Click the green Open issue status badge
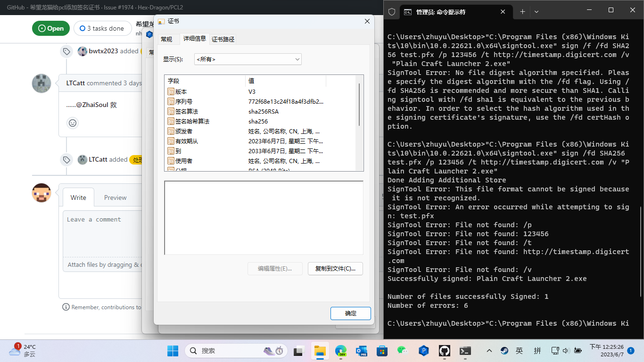Screen dimensions: 644x362 pos(51,28)
